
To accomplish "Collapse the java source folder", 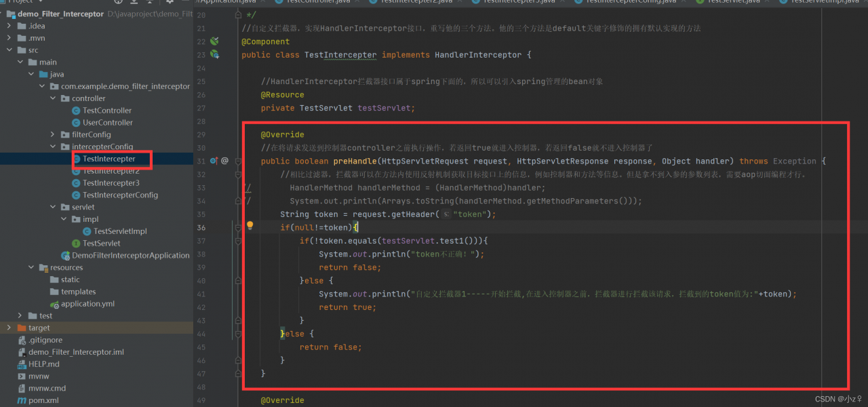I will [32, 75].
